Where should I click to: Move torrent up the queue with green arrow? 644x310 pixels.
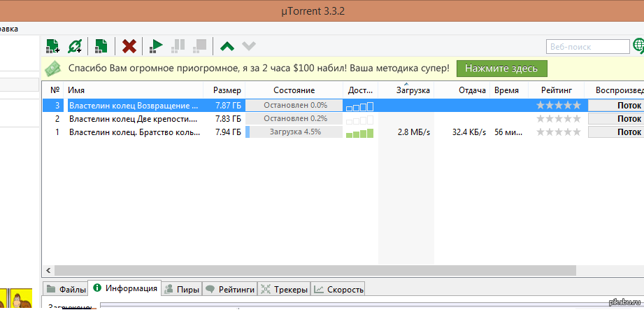[x=227, y=46]
